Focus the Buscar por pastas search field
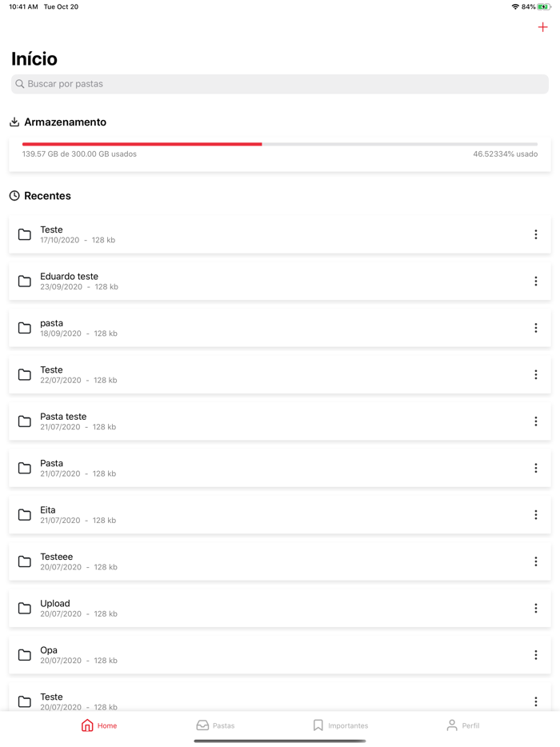The width and height of the screenshot is (560, 747). pyautogui.click(x=280, y=84)
